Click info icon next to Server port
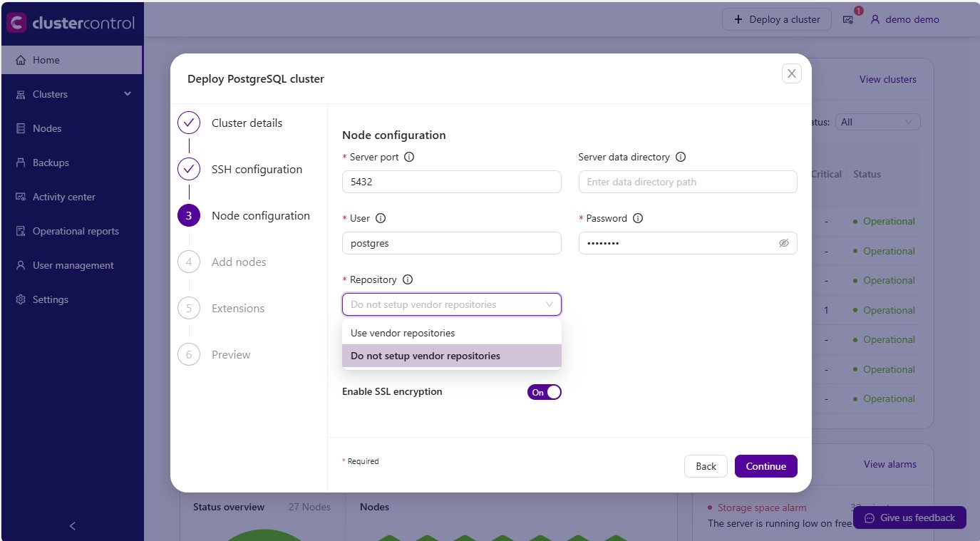 click(x=409, y=157)
